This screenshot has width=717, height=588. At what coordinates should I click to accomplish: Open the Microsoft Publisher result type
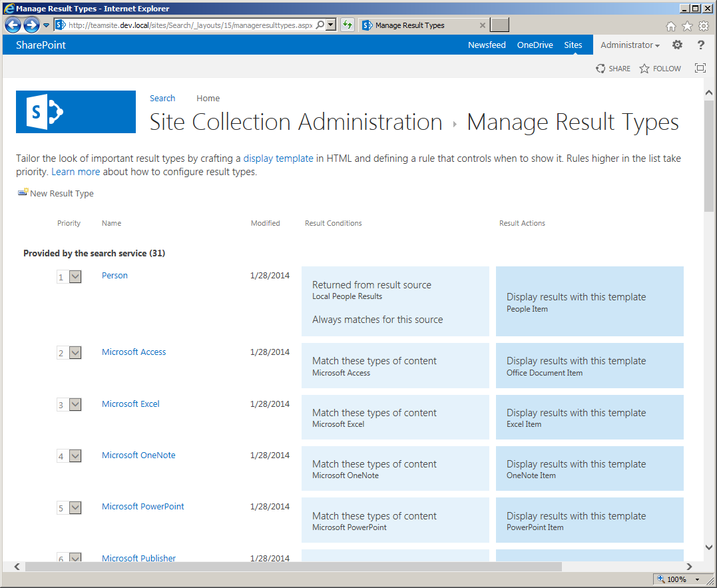[x=139, y=558]
